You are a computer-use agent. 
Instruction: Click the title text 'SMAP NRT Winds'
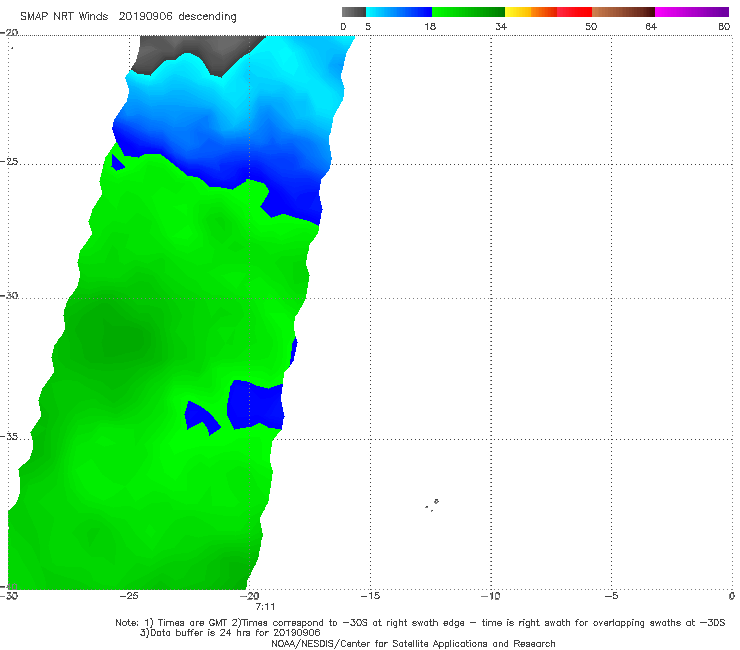[x=64, y=17]
